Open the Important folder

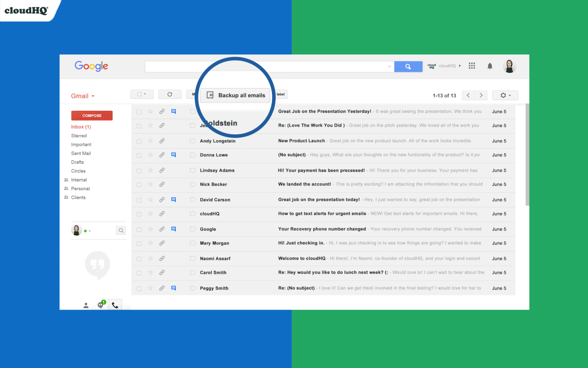(81, 144)
